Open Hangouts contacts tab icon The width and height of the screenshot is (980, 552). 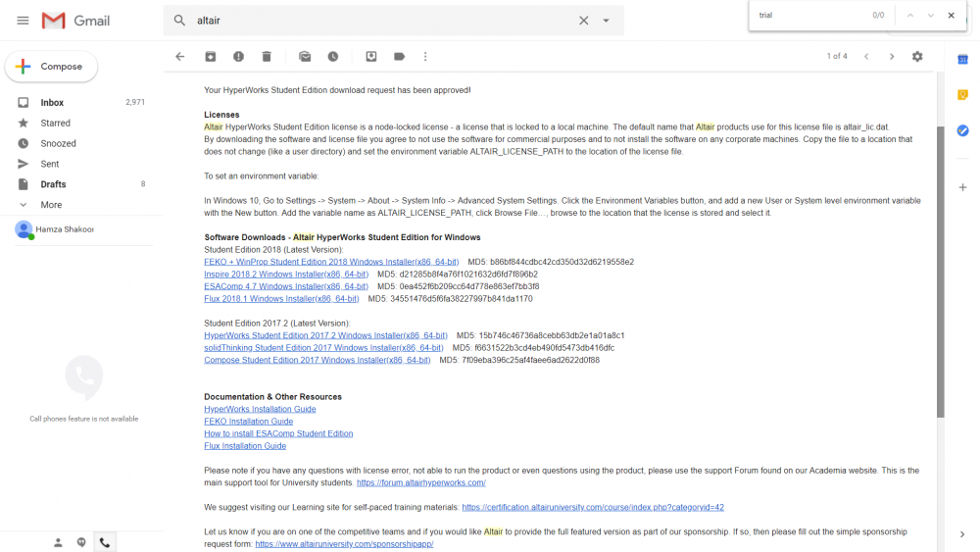tap(58, 542)
